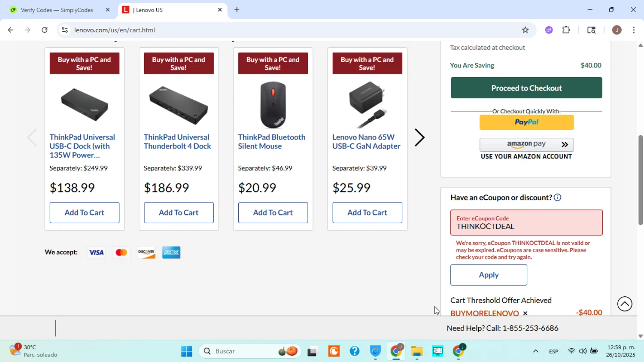Open a new browser tab

point(237,9)
